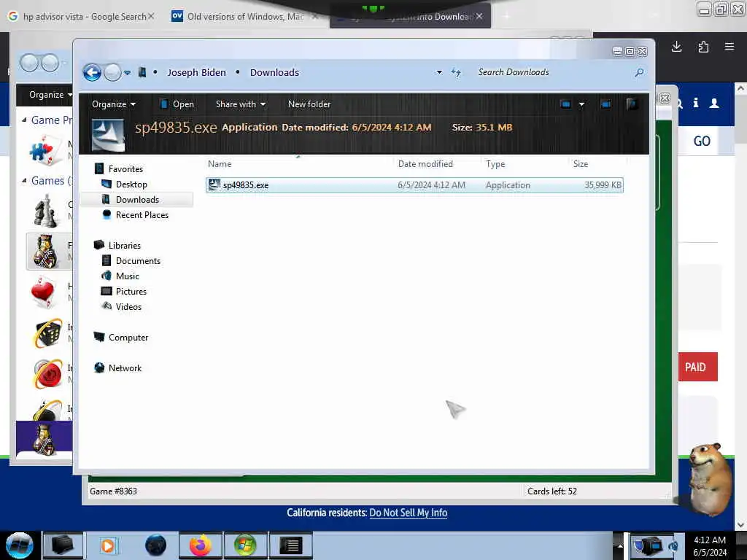Click the GO button on the webpage
Viewport: 747px width, 560px height.
(701, 141)
